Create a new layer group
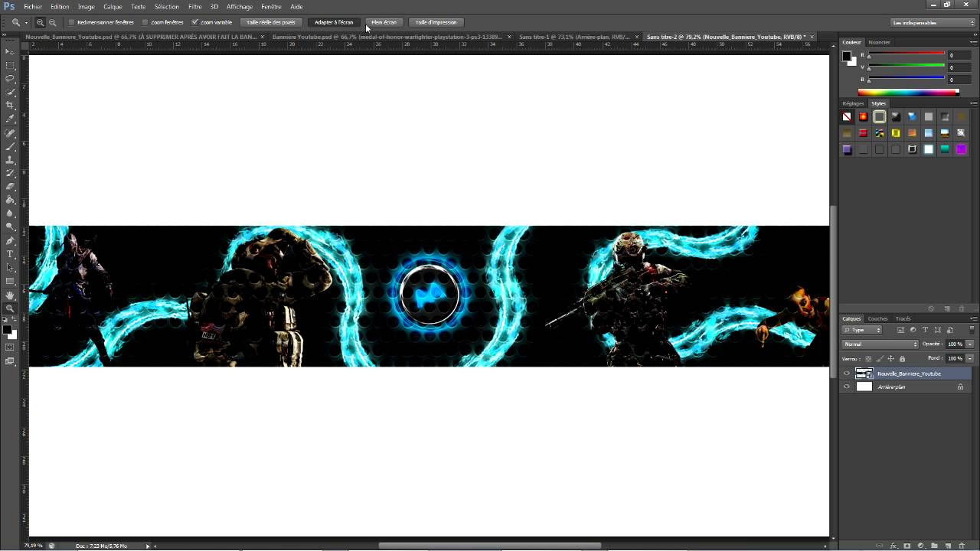 [x=934, y=546]
